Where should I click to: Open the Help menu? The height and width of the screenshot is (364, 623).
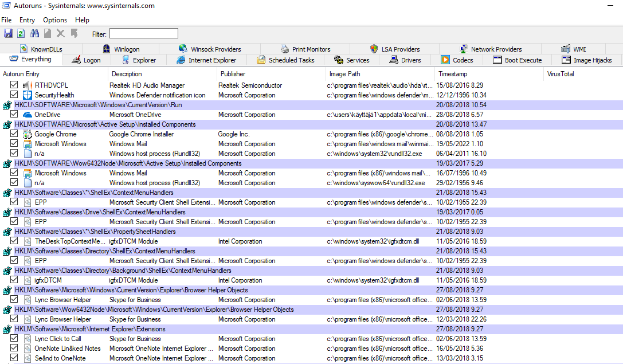tap(83, 20)
